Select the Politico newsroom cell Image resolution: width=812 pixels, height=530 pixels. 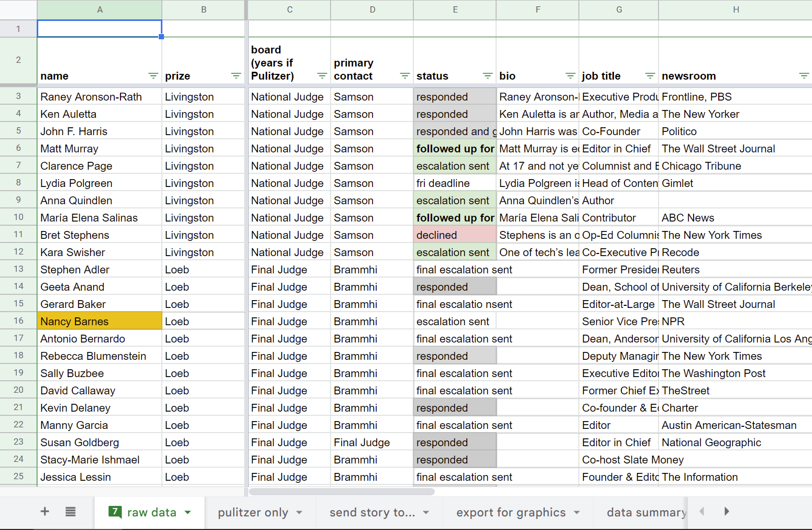click(736, 131)
